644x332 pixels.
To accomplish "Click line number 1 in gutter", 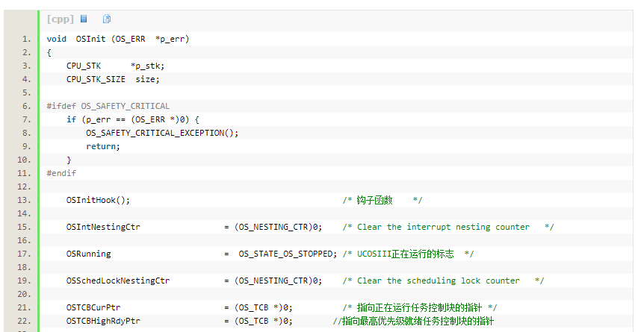I will click(27, 39).
